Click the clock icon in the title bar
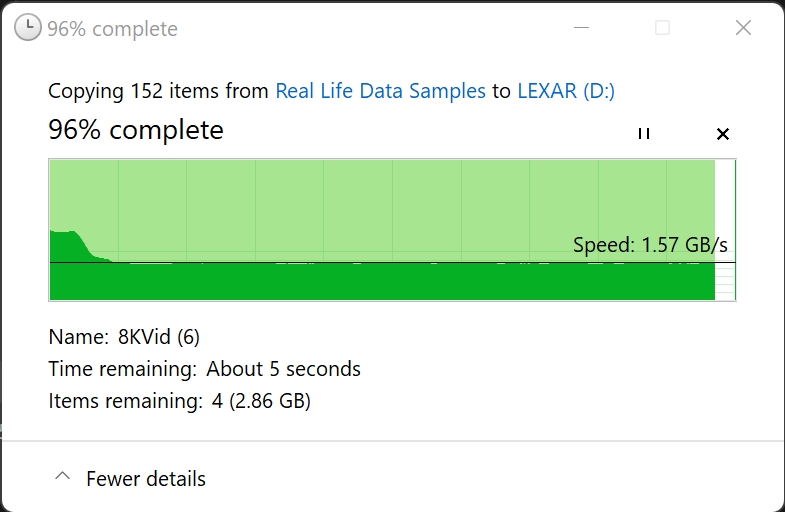The width and height of the screenshot is (785, 512). 28,28
